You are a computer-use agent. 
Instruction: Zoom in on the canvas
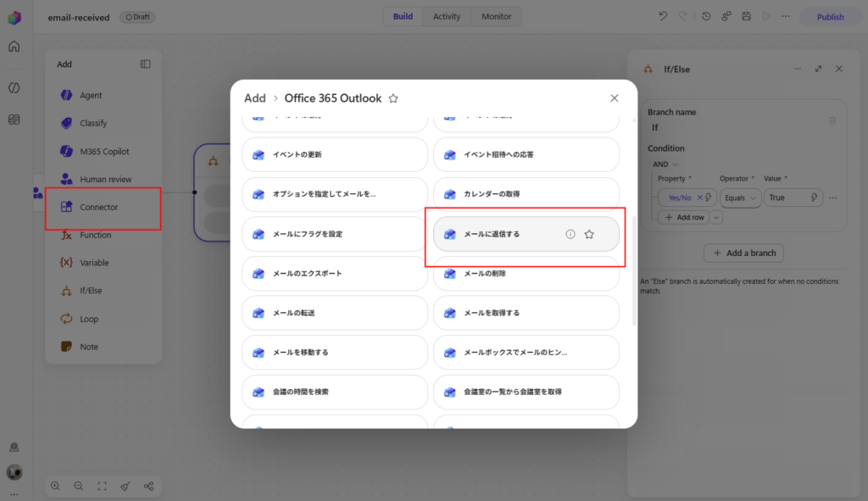[55, 486]
